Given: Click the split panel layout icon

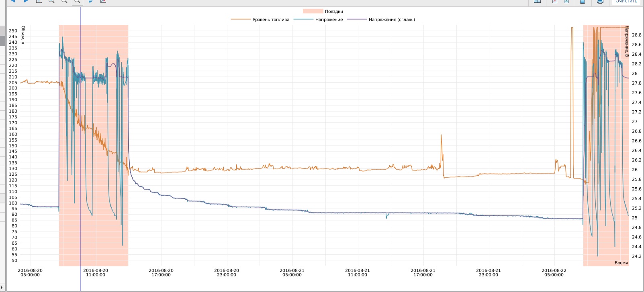Looking at the screenshot, I should click(537, 2).
